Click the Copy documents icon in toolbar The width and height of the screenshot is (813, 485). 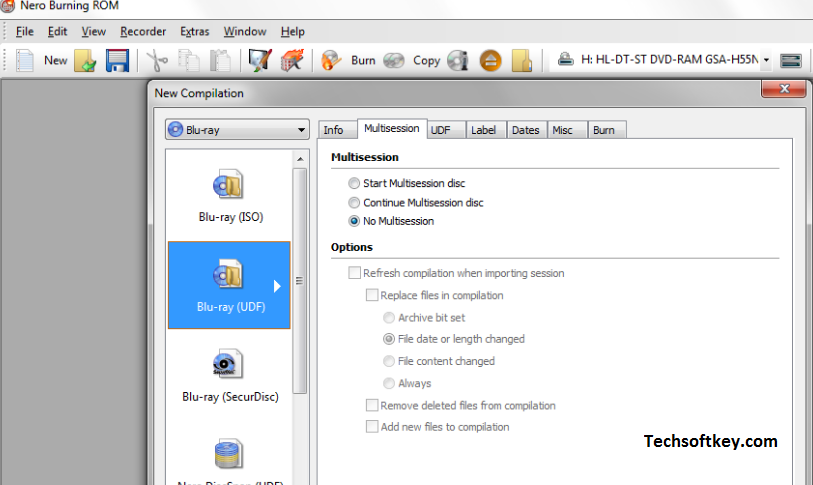coord(189,61)
